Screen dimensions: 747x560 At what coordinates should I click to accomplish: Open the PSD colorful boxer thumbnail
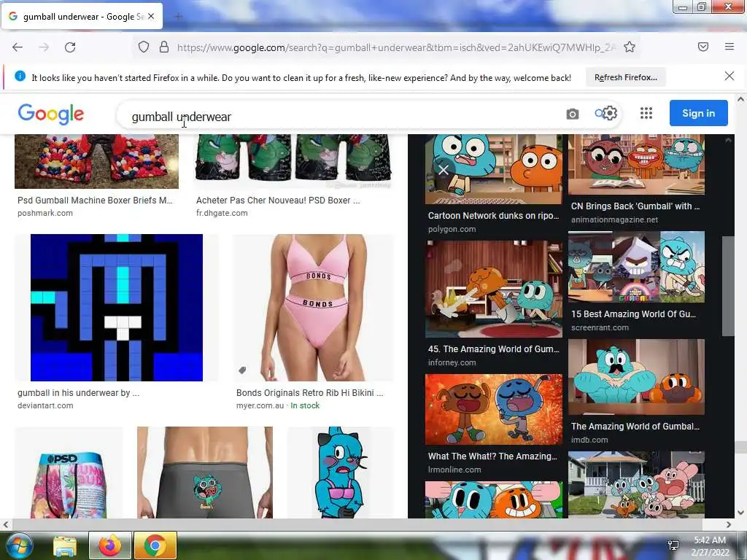point(69,472)
